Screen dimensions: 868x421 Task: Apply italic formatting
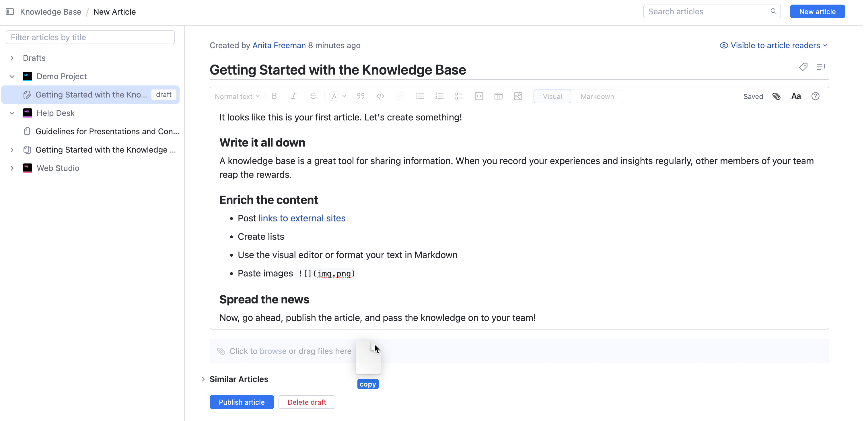(x=293, y=96)
